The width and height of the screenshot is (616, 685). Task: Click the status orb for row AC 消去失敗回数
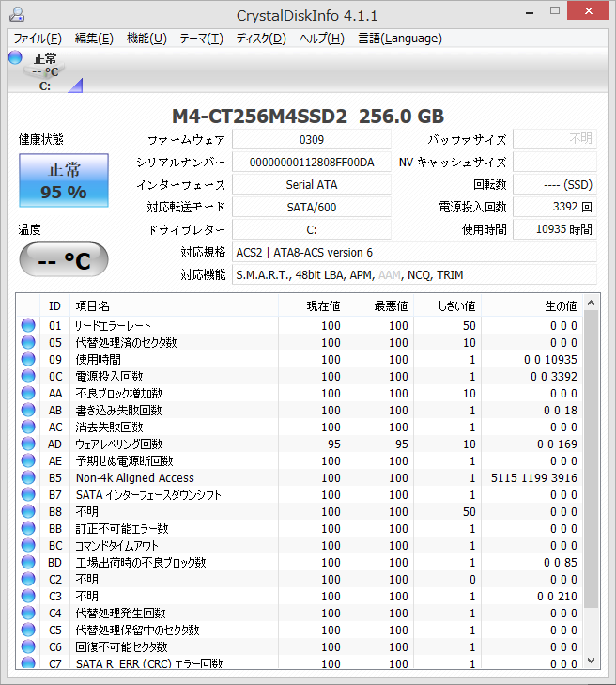[x=28, y=427]
